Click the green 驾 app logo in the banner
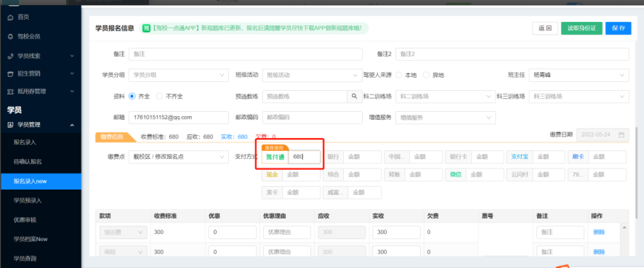644x268 pixels. click(146, 28)
